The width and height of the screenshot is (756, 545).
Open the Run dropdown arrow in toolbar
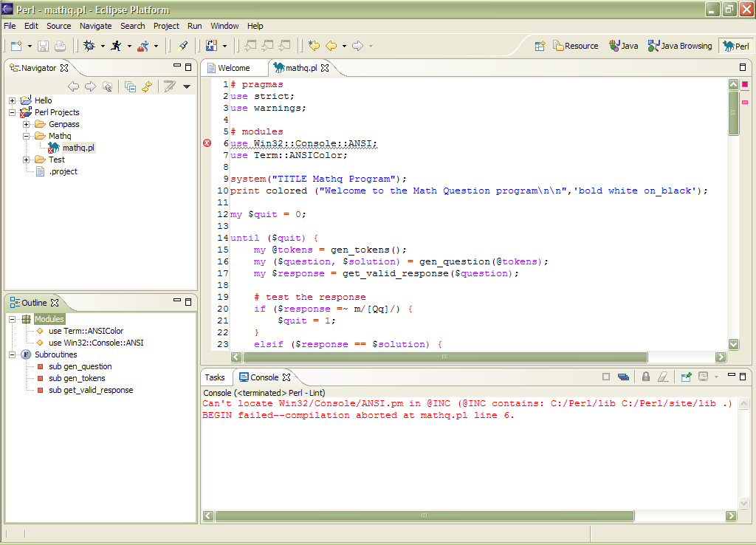tap(129, 46)
